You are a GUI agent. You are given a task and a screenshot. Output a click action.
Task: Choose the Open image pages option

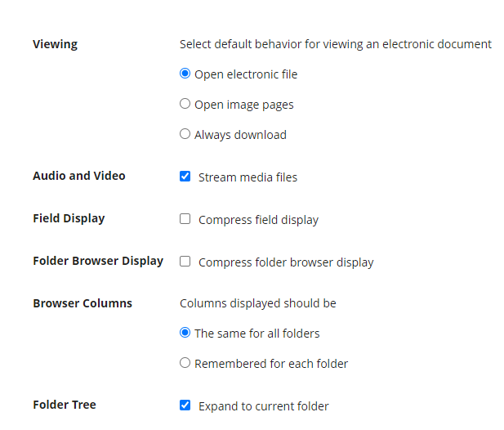click(185, 104)
